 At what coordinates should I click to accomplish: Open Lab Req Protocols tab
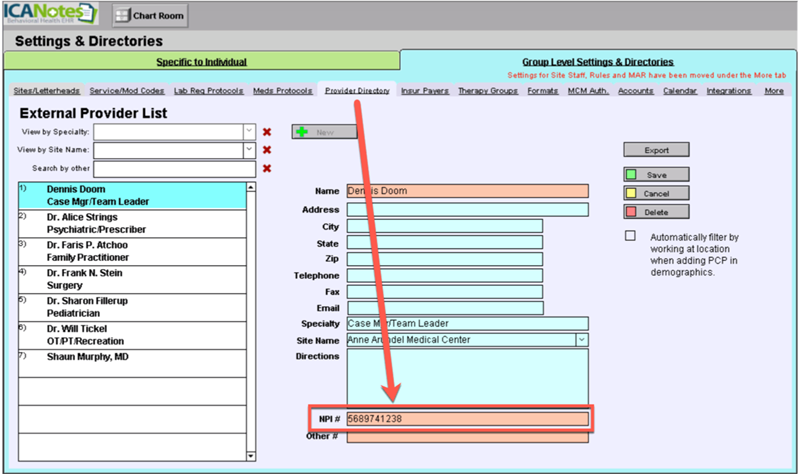(209, 90)
